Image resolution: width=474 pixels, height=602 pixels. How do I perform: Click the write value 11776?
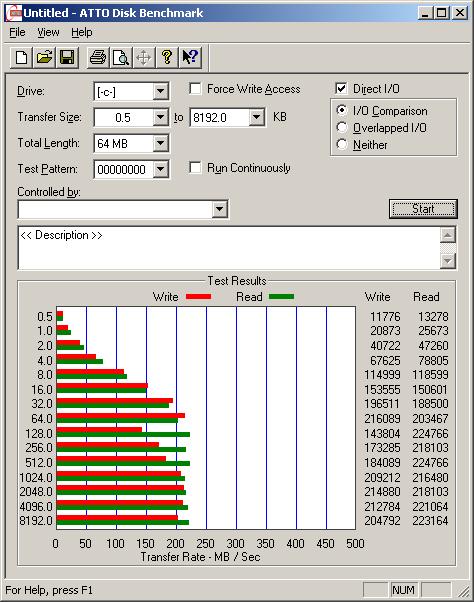(x=385, y=316)
